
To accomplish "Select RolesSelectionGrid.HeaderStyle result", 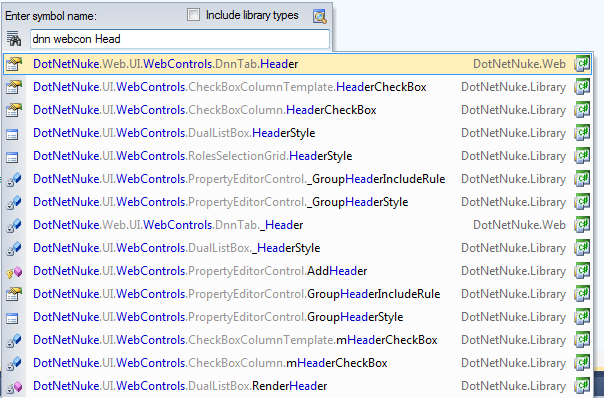I will tap(297, 156).
